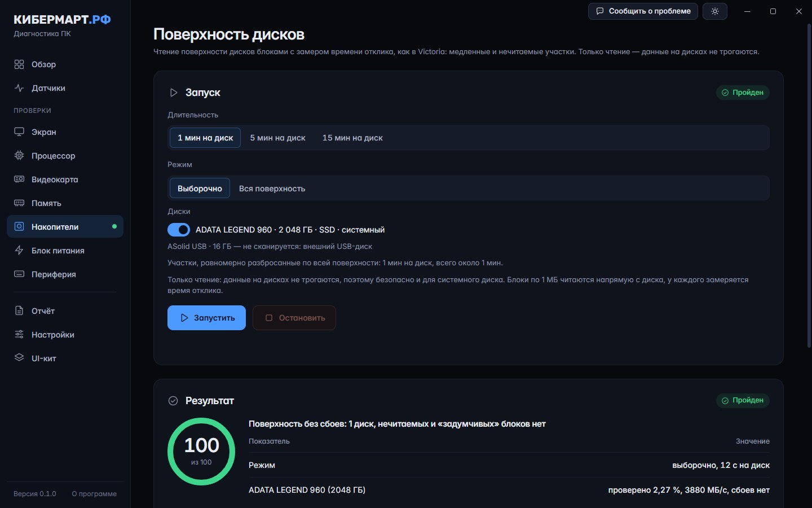Choose Вся поверхность scan mode

click(272, 189)
